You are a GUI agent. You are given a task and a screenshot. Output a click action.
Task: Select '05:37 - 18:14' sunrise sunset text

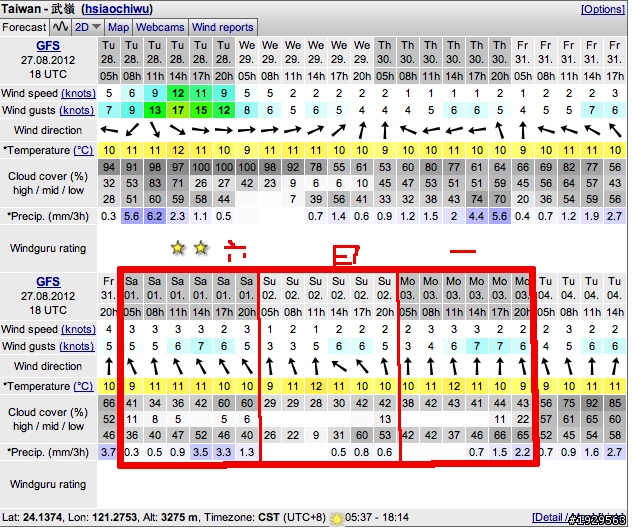(377, 518)
